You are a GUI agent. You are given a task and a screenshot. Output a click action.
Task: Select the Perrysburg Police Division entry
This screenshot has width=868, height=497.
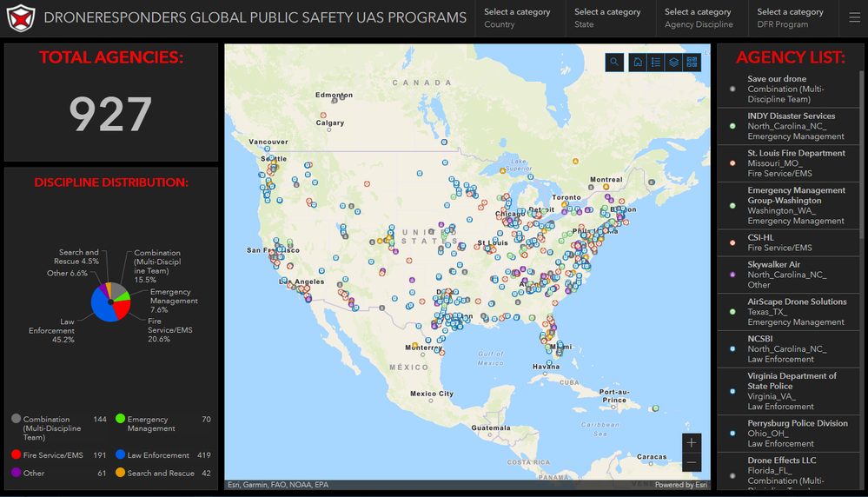pos(788,434)
